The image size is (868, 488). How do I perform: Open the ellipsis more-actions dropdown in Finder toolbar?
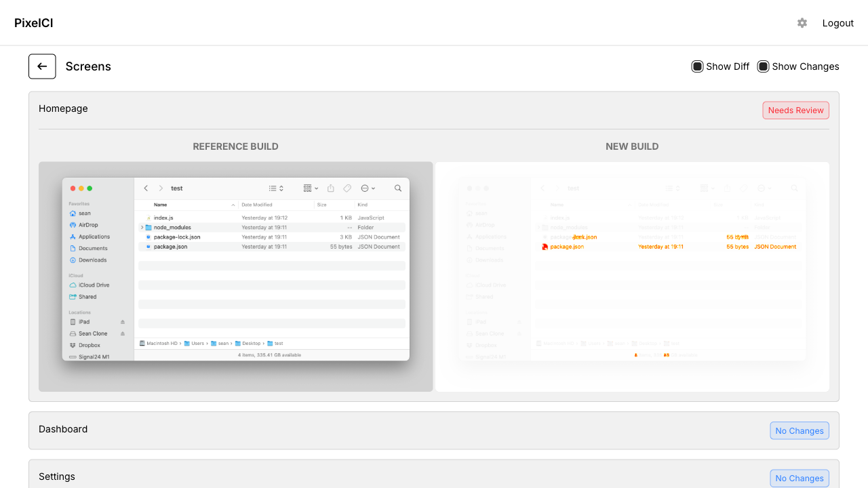click(x=368, y=188)
